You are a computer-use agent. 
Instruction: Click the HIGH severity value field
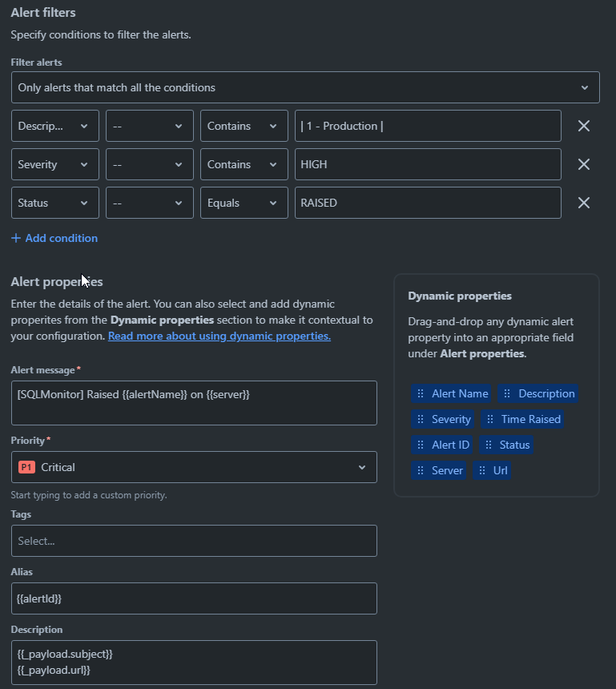coord(428,164)
